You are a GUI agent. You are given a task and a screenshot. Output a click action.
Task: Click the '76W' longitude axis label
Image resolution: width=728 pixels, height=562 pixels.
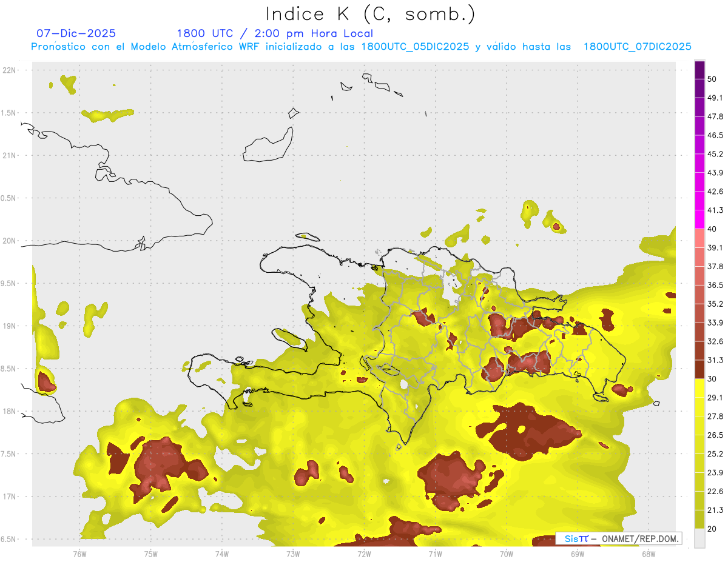point(79,554)
